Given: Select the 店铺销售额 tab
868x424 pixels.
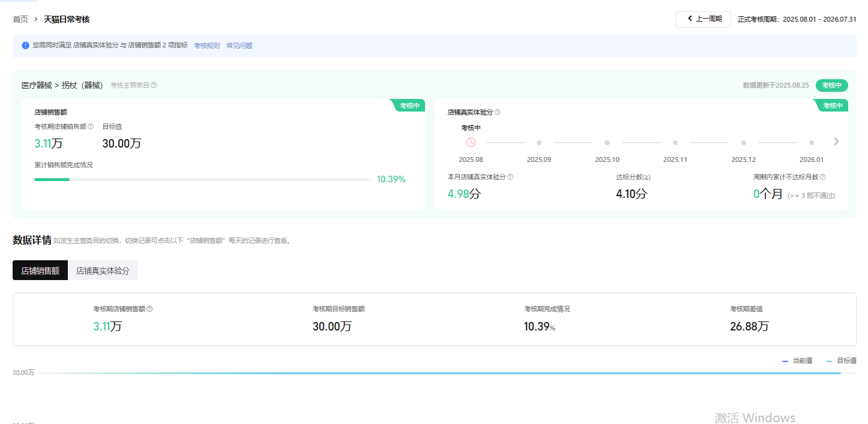Looking at the screenshot, I should pos(40,270).
